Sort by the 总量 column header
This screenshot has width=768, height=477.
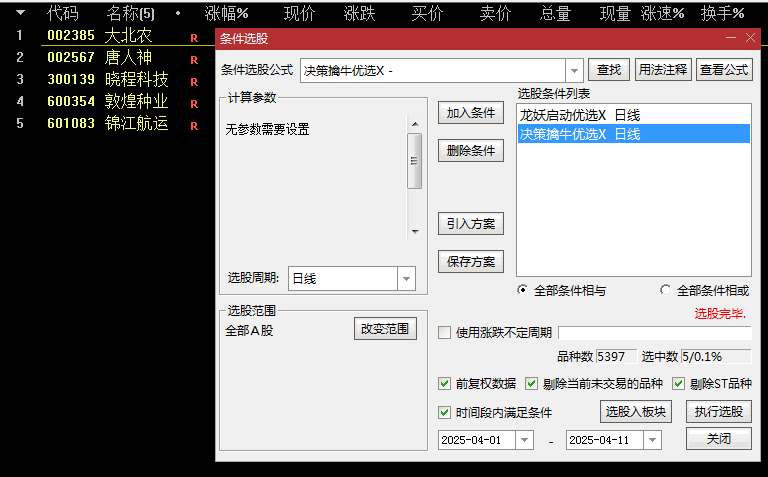coord(555,13)
